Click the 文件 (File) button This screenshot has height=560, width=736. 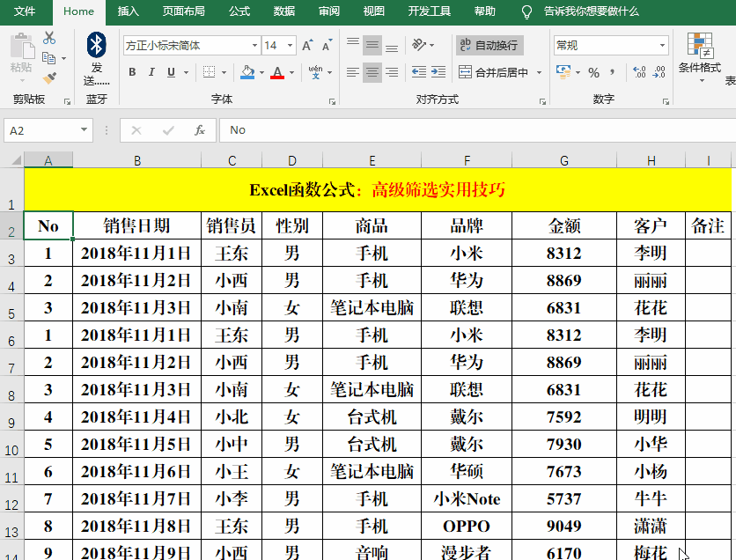tap(25, 11)
